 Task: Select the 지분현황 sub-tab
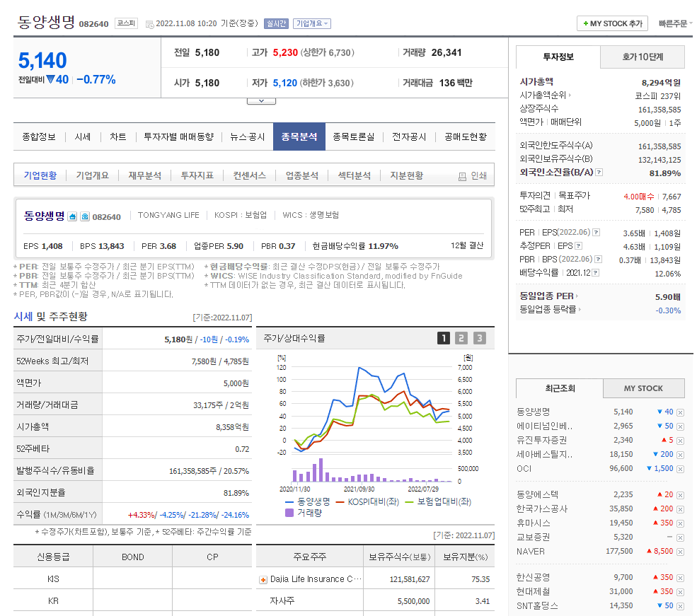(x=407, y=175)
